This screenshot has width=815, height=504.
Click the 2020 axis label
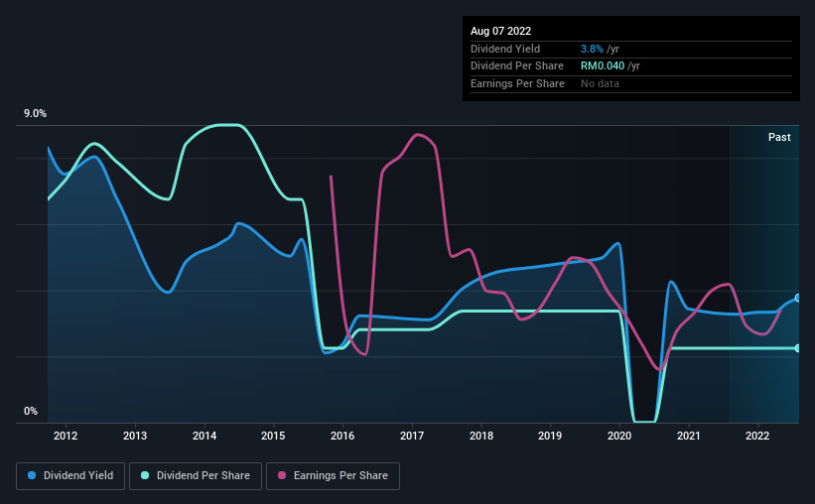619,436
